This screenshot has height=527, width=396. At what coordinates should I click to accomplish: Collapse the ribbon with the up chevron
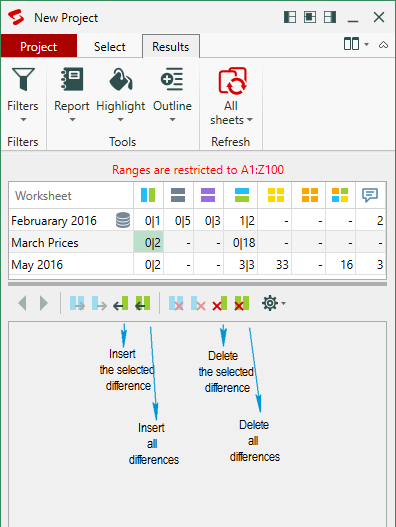coord(383,44)
